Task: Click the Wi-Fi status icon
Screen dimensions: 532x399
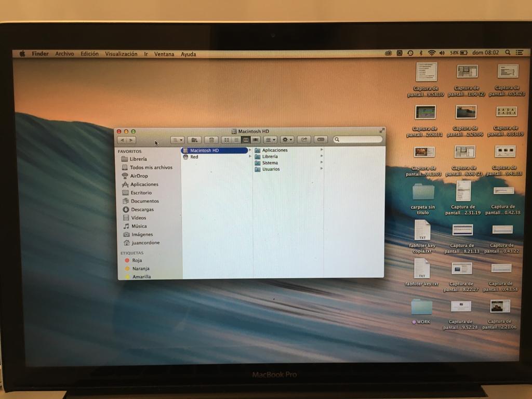Action: pyautogui.click(x=432, y=53)
